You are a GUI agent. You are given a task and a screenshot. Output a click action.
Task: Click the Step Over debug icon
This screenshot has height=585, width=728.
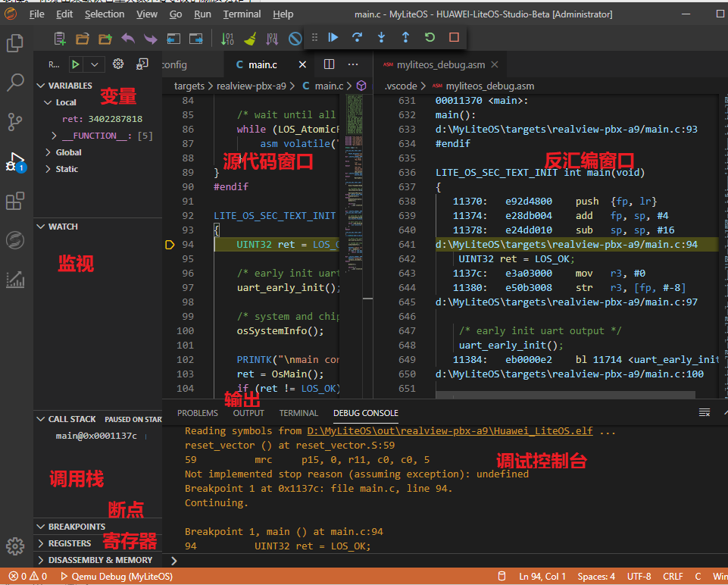click(358, 37)
